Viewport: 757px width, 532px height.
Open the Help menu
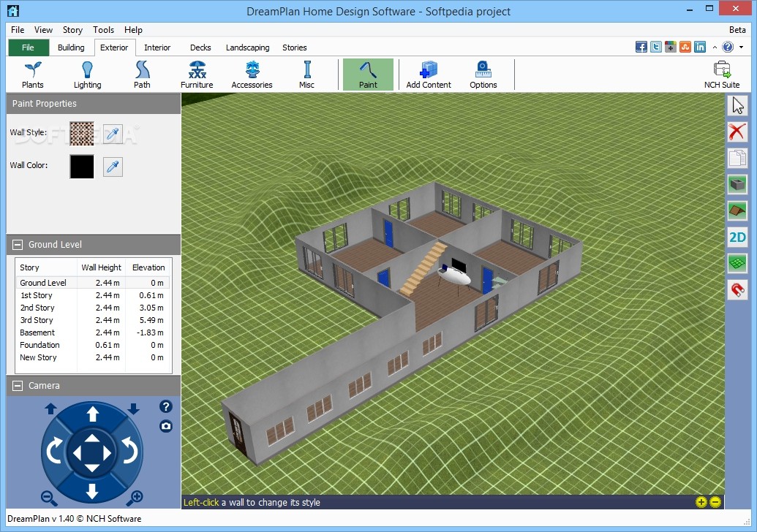tap(133, 30)
